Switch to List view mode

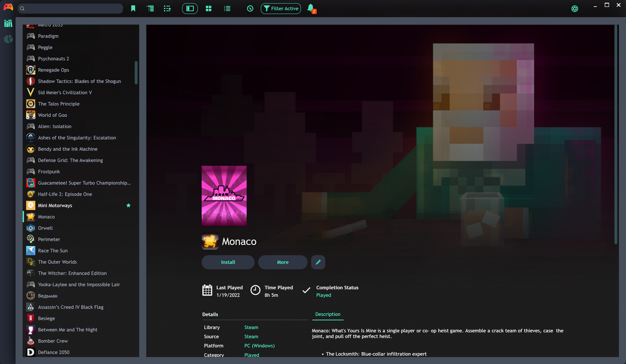[227, 8]
